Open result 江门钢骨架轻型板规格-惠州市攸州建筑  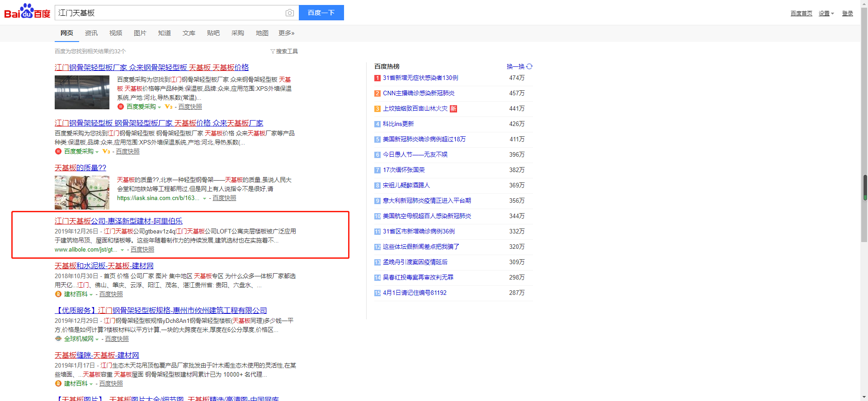tap(161, 310)
